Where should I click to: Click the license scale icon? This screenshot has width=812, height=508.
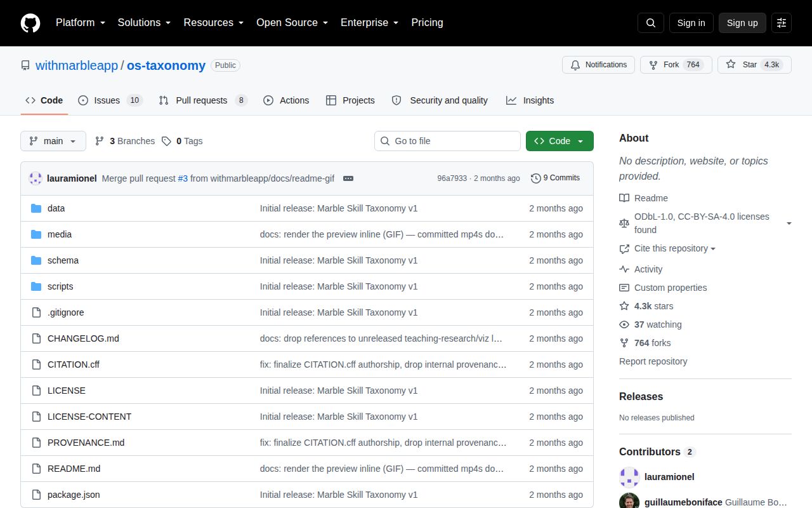pos(624,223)
